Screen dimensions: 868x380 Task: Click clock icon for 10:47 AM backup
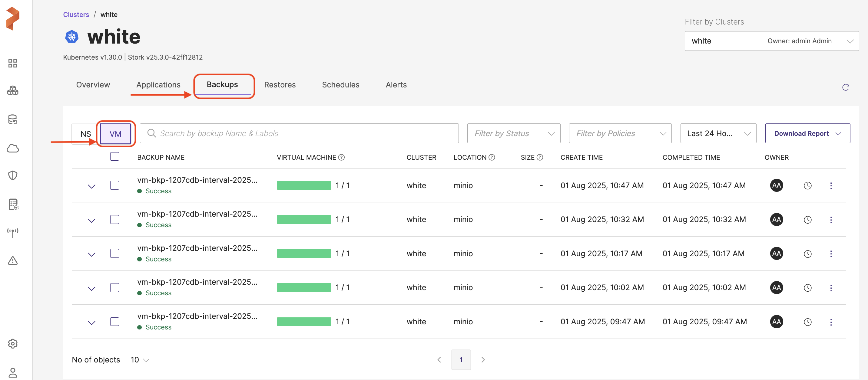(x=807, y=186)
